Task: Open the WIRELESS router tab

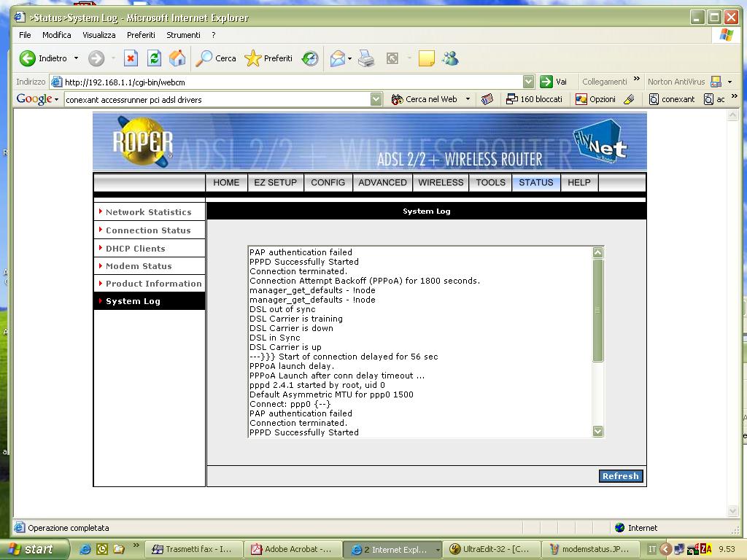Action: coord(441,182)
